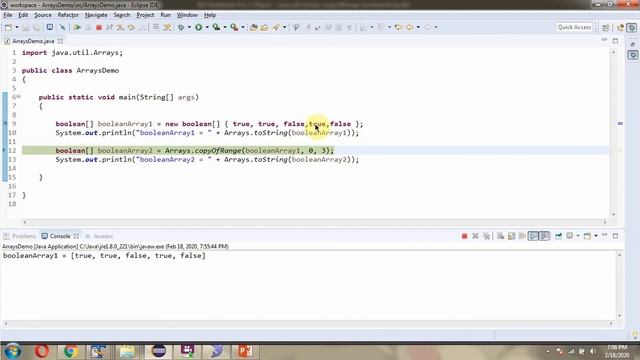Screen dimensions: 640x360
Task: Toggle the console Scroll Lock icon
Action: point(511,236)
